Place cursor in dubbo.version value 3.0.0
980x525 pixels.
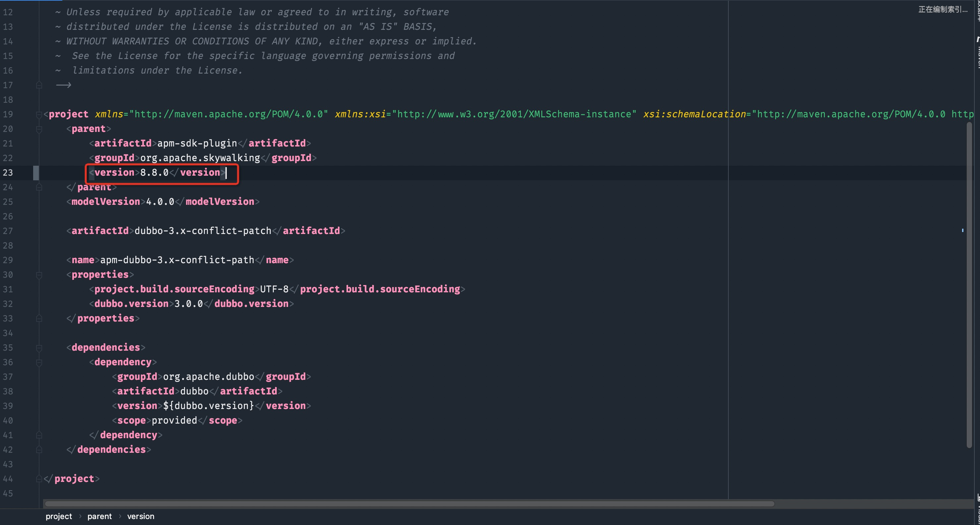tap(188, 304)
